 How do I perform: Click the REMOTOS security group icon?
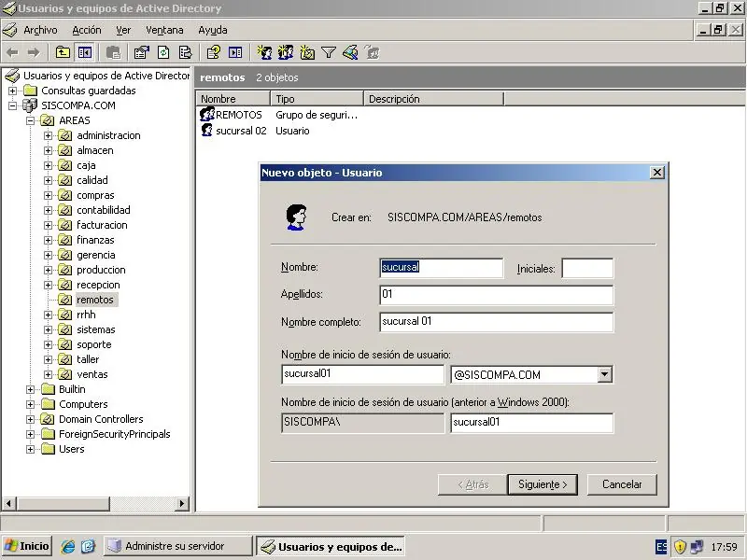pos(207,114)
